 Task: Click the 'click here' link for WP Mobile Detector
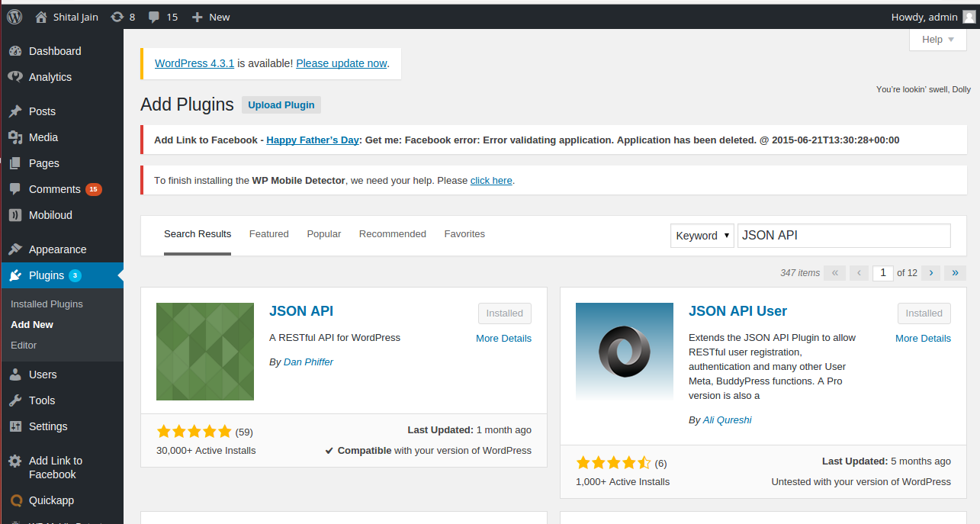pos(491,181)
